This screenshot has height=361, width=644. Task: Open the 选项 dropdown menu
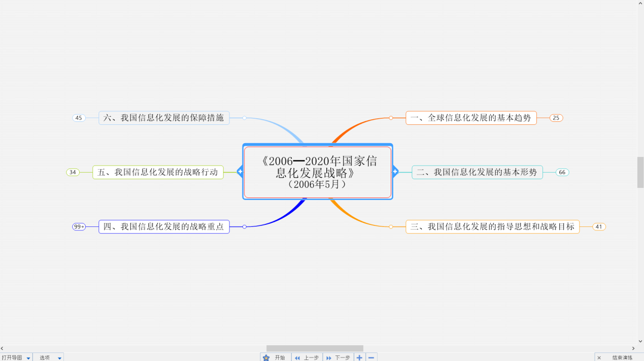pos(49,357)
